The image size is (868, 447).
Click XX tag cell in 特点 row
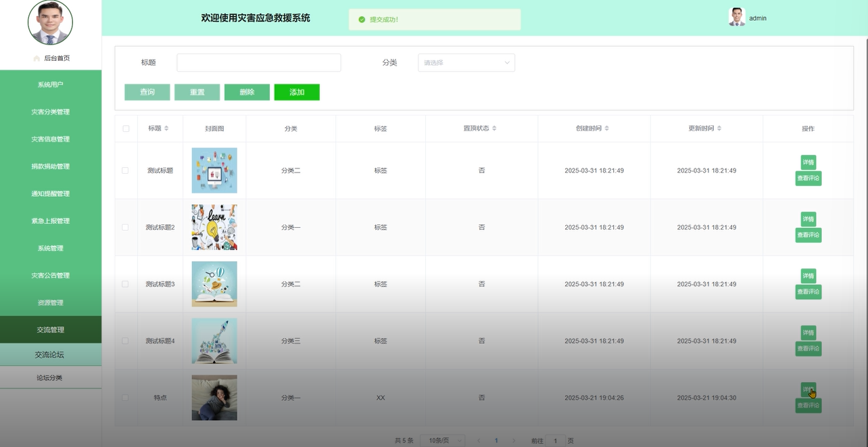381,398
